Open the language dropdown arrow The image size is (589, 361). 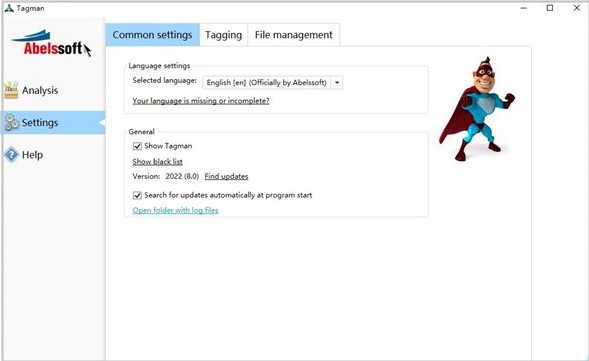(x=337, y=82)
